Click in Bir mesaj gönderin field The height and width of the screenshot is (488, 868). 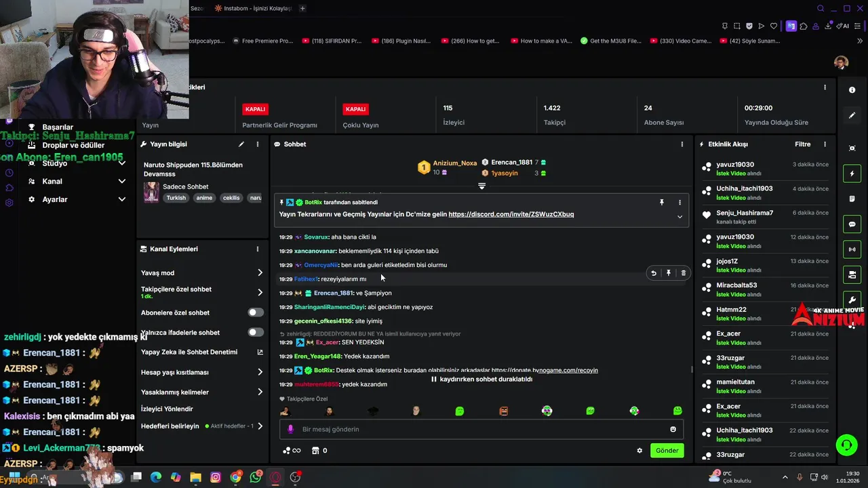[x=481, y=429]
